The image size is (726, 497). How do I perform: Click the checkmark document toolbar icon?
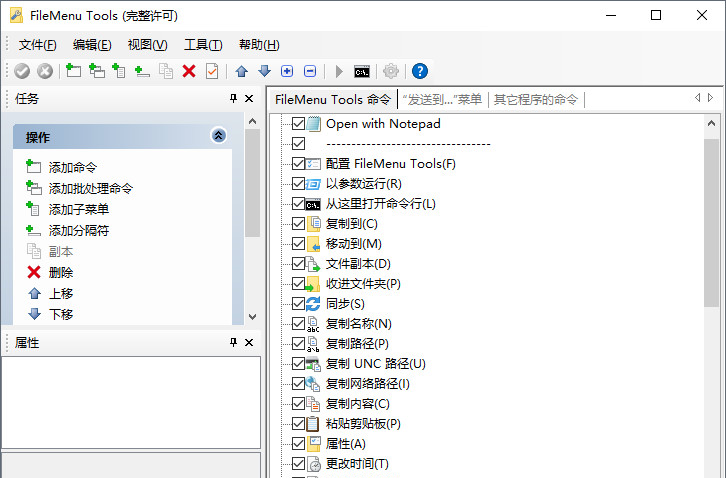pos(212,71)
